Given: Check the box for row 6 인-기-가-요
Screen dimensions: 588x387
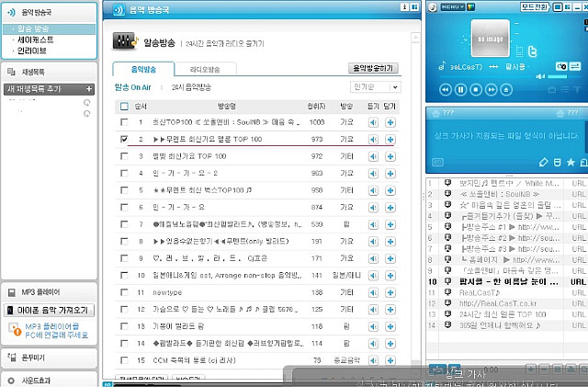Looking at the screenshot, I should click(x=124, y=207).
